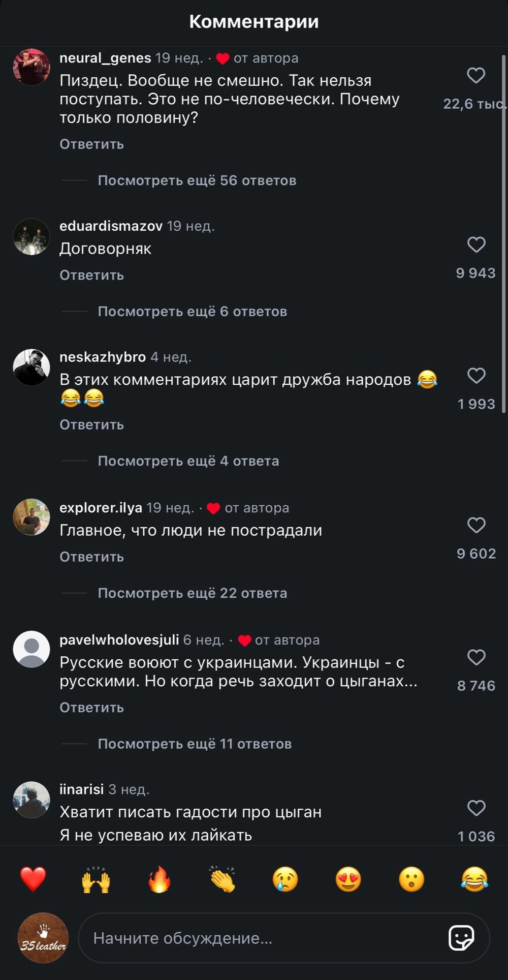Image resolution: width=508 pixels, height=980 pixels.
Task: Expand 56 more replies under neural_genes
Action: pos(197,180)
